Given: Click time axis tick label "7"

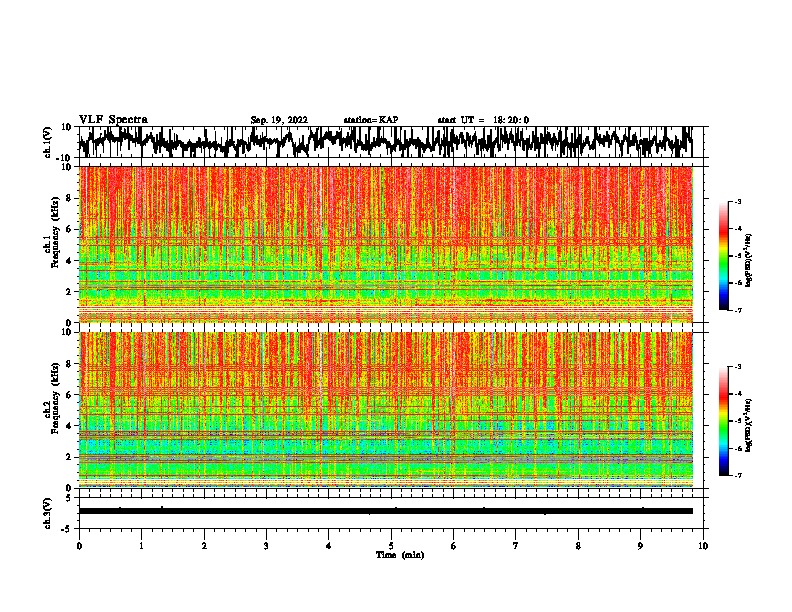Looking at the screenshot, I should (x=516, y=546).
